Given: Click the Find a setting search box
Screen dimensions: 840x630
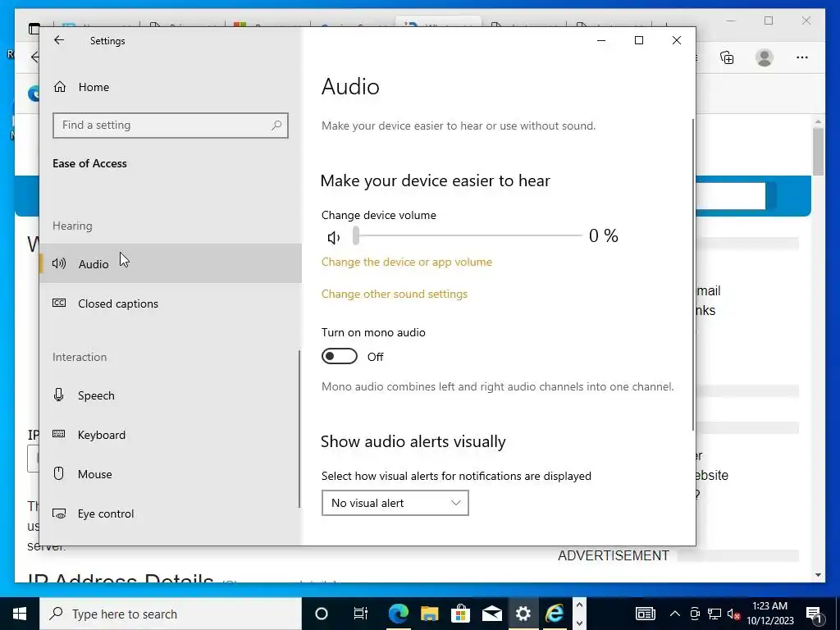Looking at the screenshot, I should click(x=171, y=126).
